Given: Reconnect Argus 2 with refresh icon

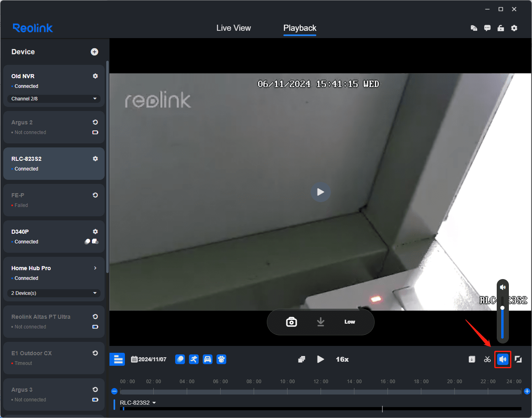Looking at the screenshot, I should pyautogui.click(x=95, y=122).
